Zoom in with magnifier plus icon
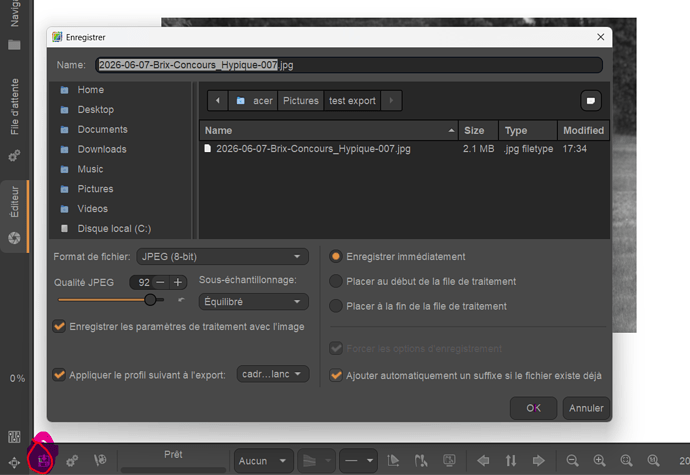Viewport: 690px width, 475px height. pos(599,461)
